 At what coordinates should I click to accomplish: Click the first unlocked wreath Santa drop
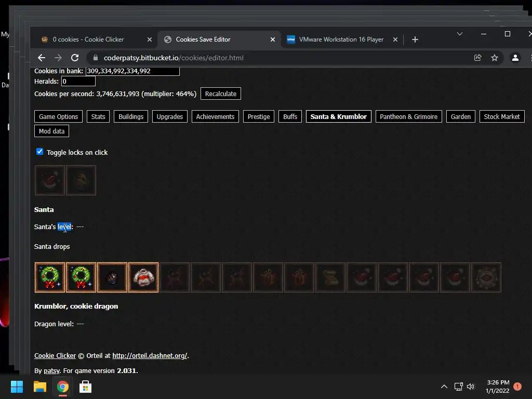(49, 277)
